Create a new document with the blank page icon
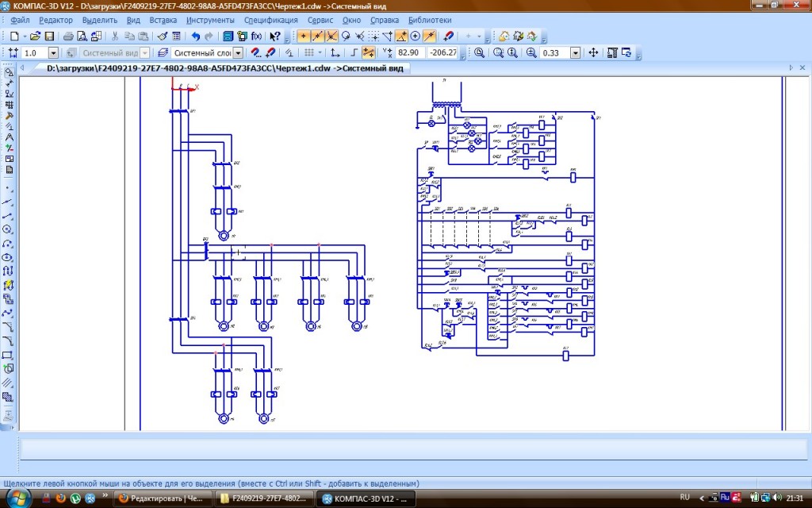The image size is (812, 508). coord(14,37)
